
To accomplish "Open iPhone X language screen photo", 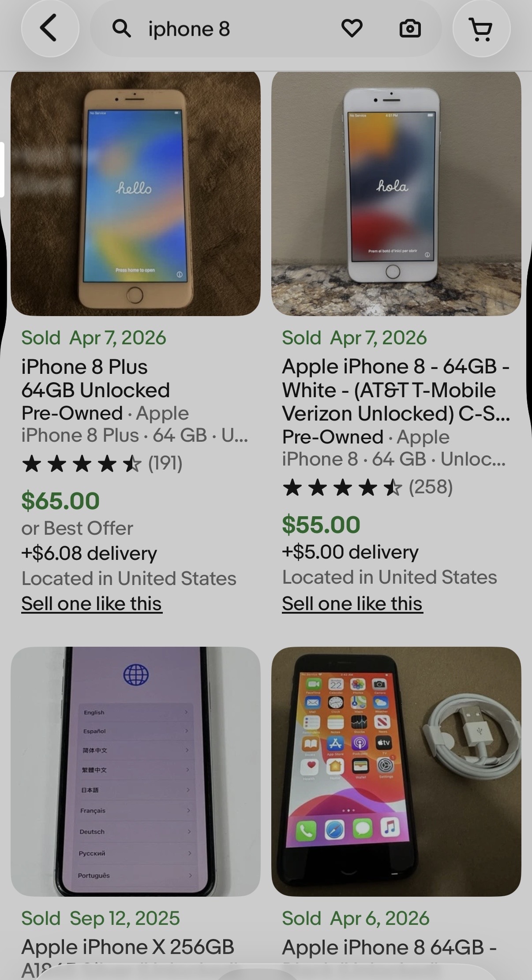I will click(135, 771).
